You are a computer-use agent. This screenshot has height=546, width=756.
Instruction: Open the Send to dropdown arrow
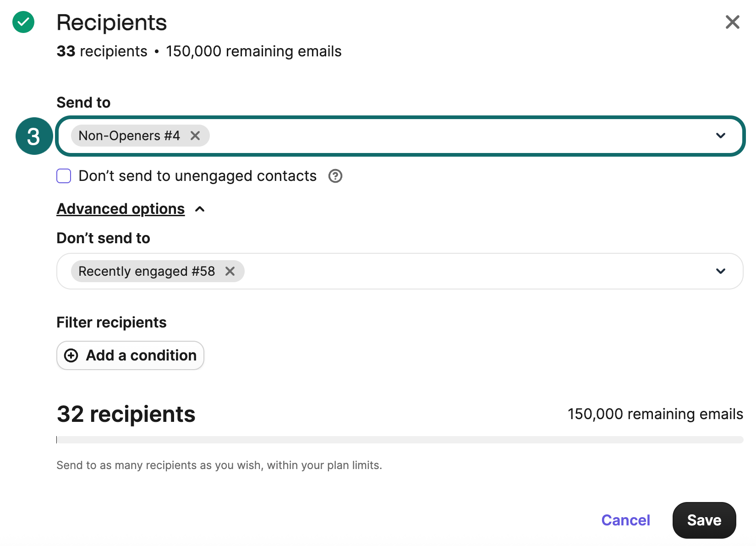[x=720, y=136]
